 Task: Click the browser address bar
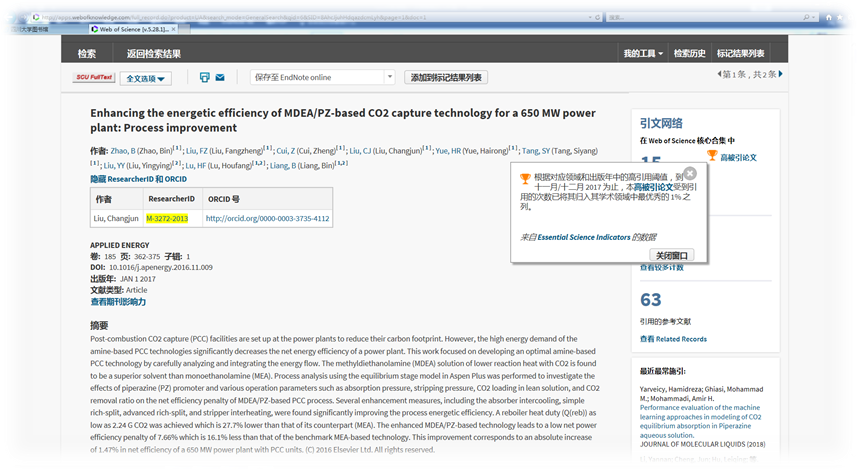coord(300,17)
